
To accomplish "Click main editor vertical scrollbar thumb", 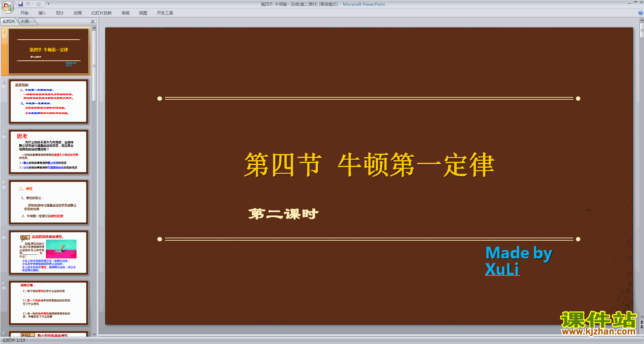I will click(642, 31).
